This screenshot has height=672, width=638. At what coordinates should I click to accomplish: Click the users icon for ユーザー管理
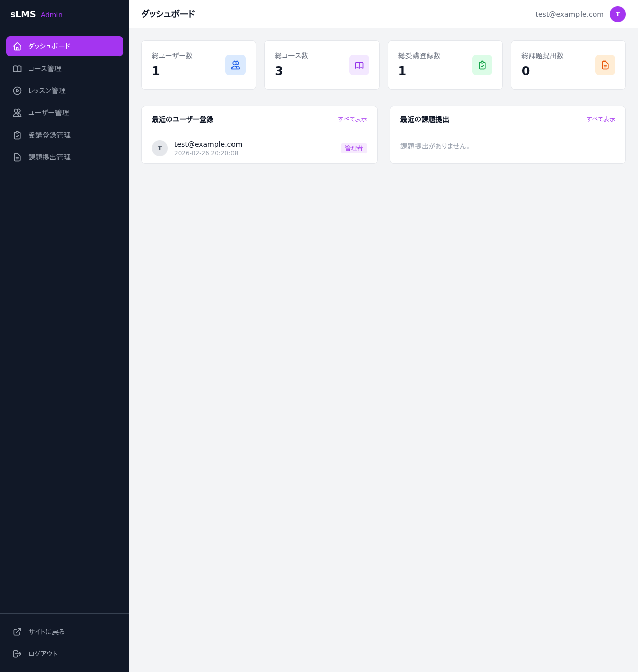click(x=17, y=113)
